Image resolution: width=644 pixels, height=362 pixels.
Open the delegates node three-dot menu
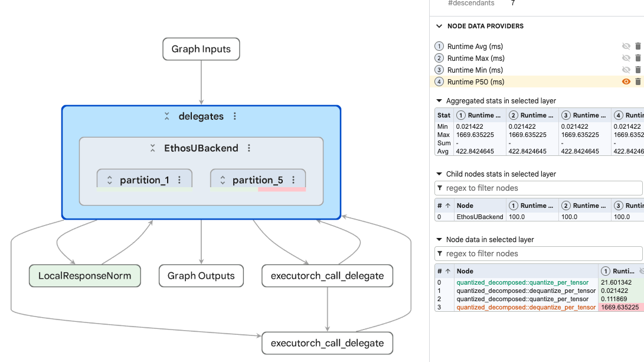[x=235, y=116]
